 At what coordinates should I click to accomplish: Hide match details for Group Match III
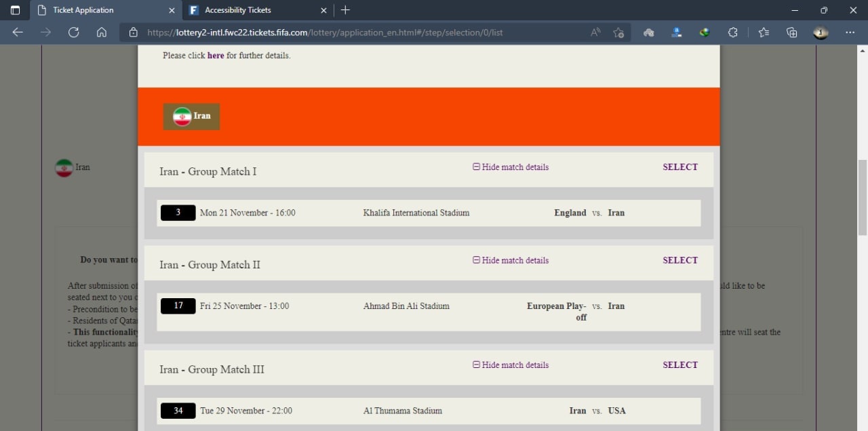511,365
